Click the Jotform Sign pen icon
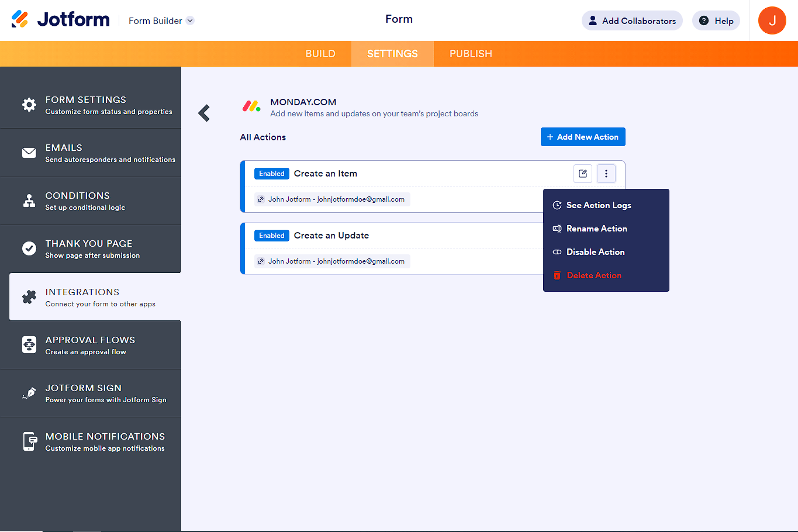This screenshot has width=798, height=532. [x=29, y=393]
